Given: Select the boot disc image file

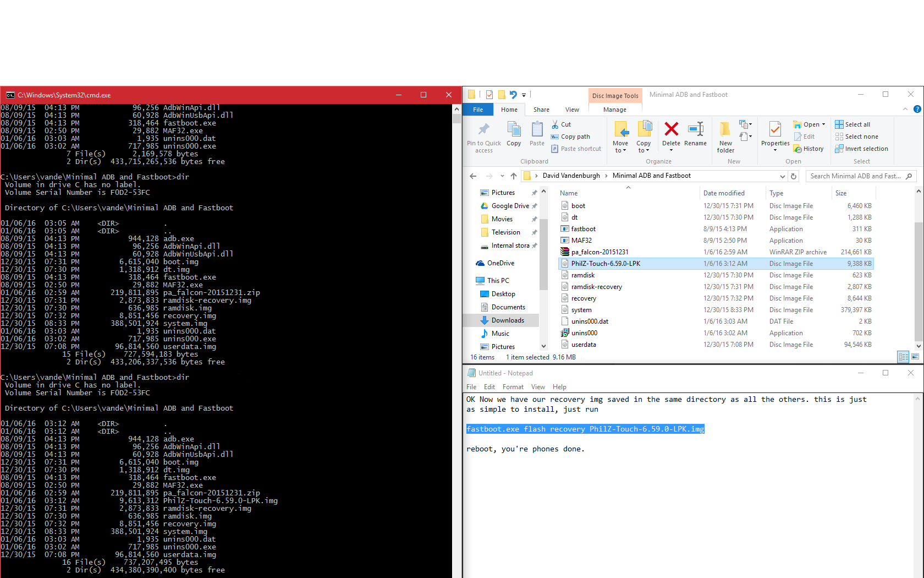Looking at the screenshot, I should click(716, 206).
